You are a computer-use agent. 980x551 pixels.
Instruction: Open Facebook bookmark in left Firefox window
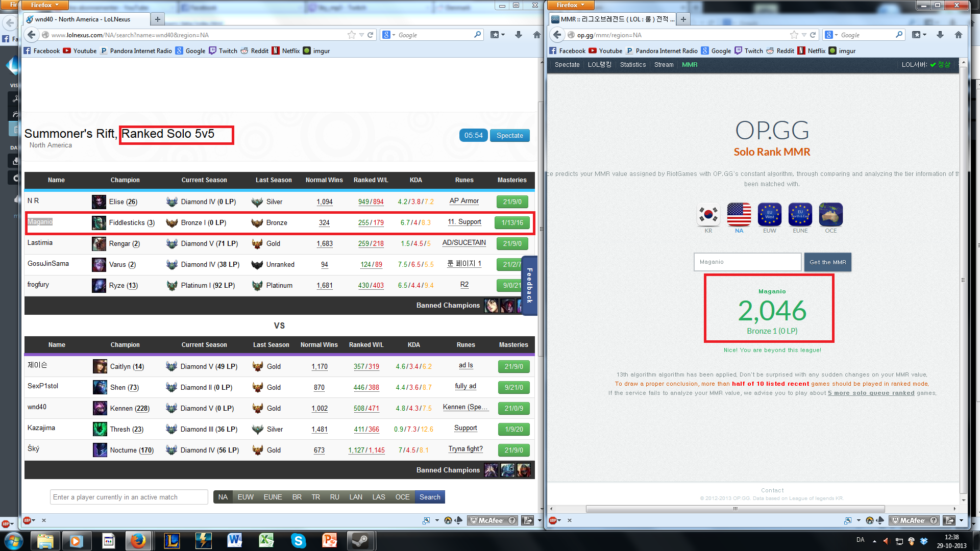click(x=42, y=51)
